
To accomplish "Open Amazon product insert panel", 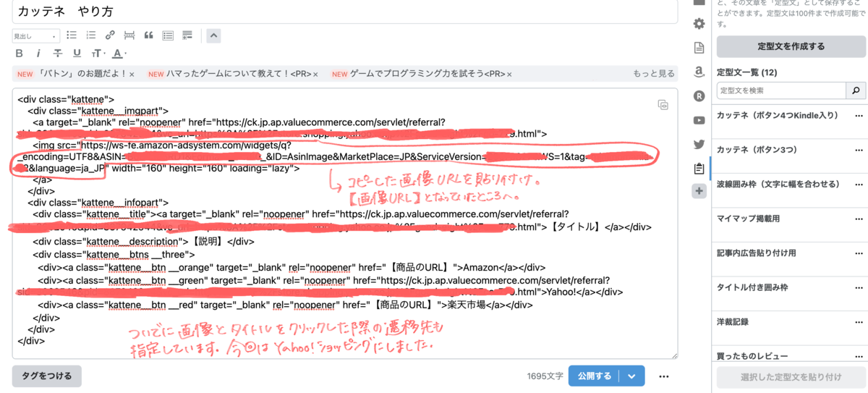I will click(x=699, y=72).
